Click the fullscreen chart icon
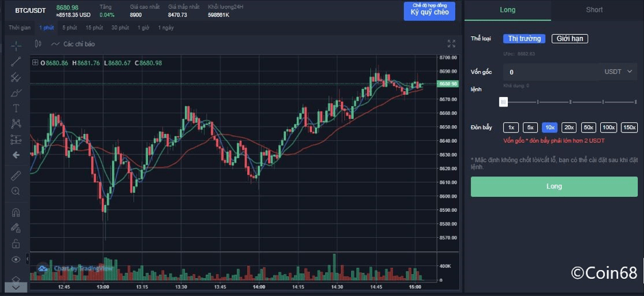 pyautogui.click(x=452, y=44)
